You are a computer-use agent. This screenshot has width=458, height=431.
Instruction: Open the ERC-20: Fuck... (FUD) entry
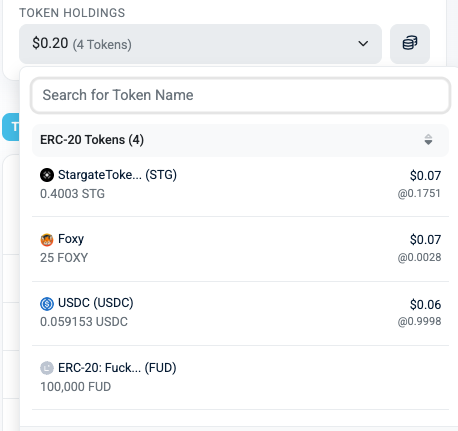click(x=240, y=377)
